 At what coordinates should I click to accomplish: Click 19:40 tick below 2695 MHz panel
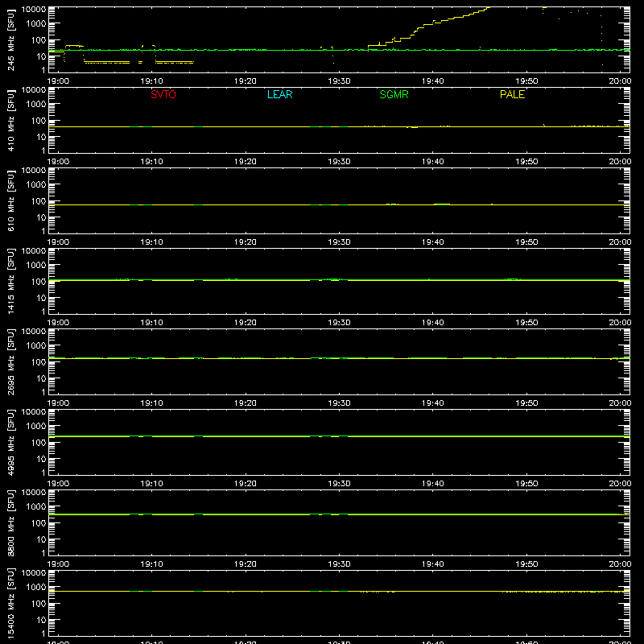pyautogui.click(x=433, y=403)
